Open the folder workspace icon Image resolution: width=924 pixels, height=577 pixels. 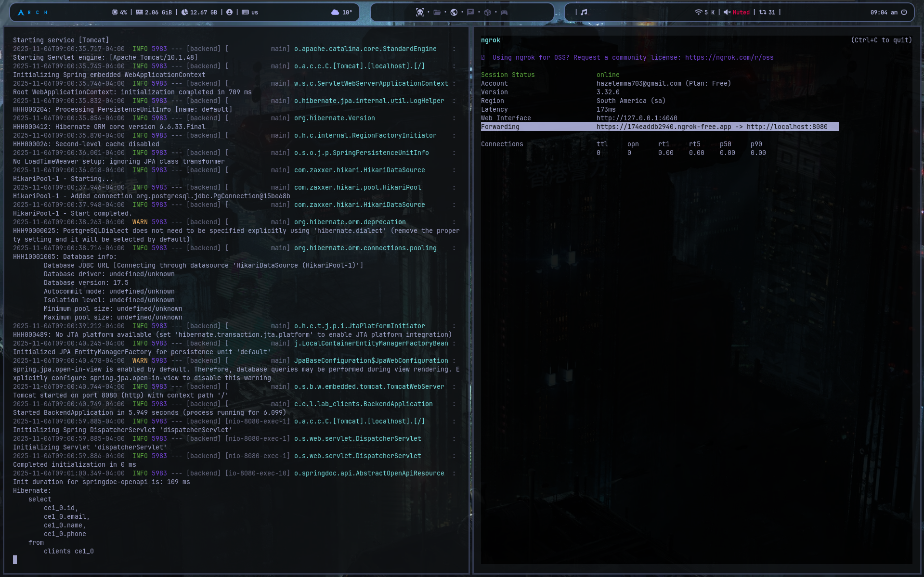[437, 13]
